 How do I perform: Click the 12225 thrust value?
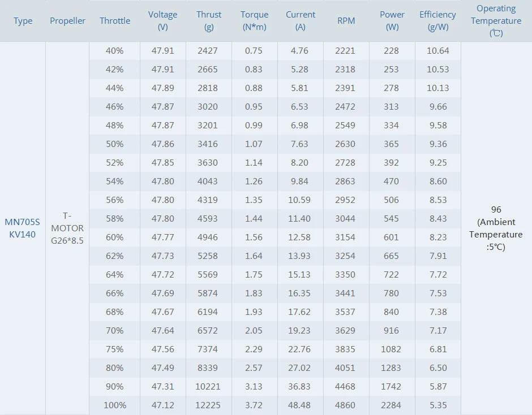209,405
